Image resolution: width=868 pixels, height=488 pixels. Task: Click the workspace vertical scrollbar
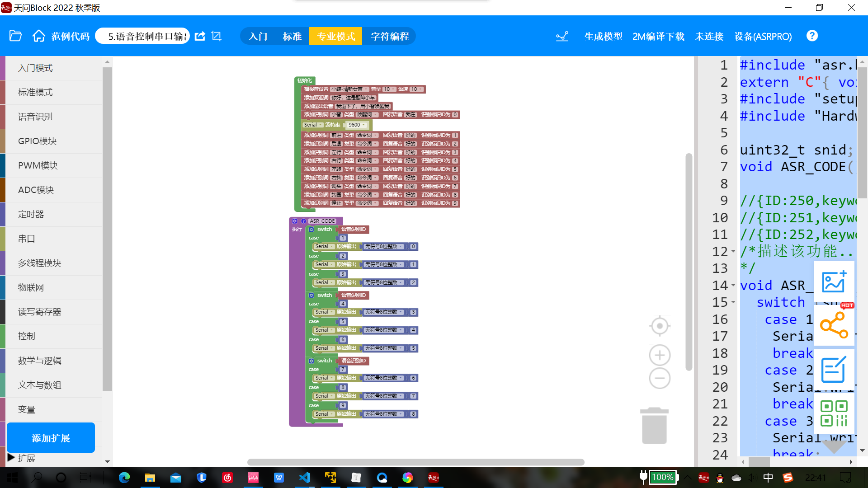[x=689, y=262]
